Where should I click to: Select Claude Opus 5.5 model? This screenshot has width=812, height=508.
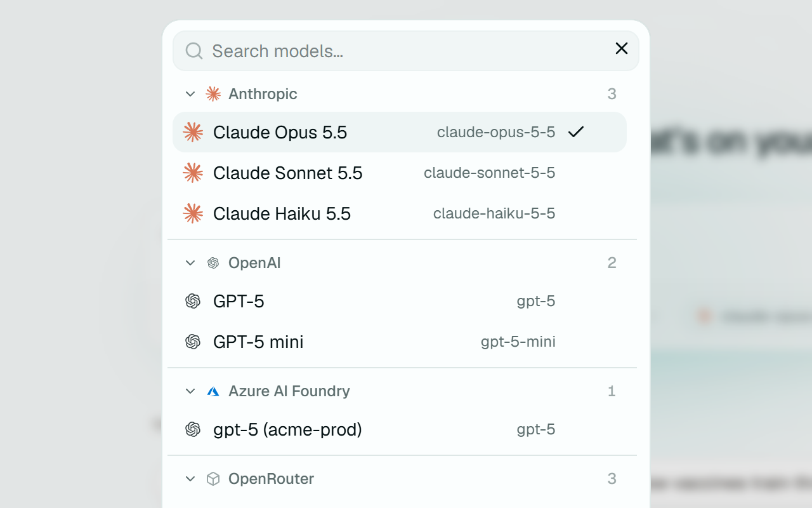pos(400,132)
